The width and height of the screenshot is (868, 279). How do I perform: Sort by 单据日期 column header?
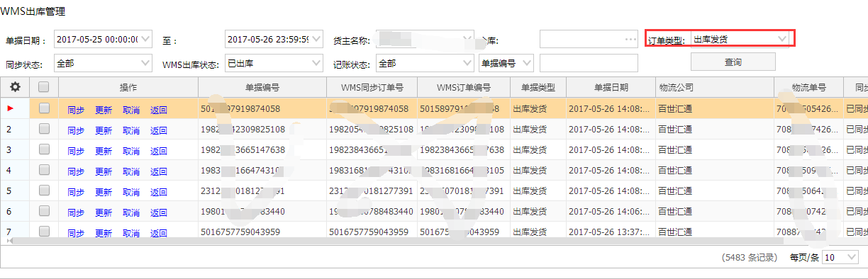[610, 88]
